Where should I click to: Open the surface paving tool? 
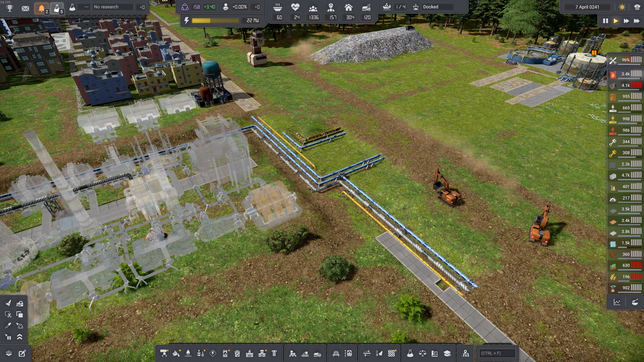pyautogui.click(x=391, y=353)
